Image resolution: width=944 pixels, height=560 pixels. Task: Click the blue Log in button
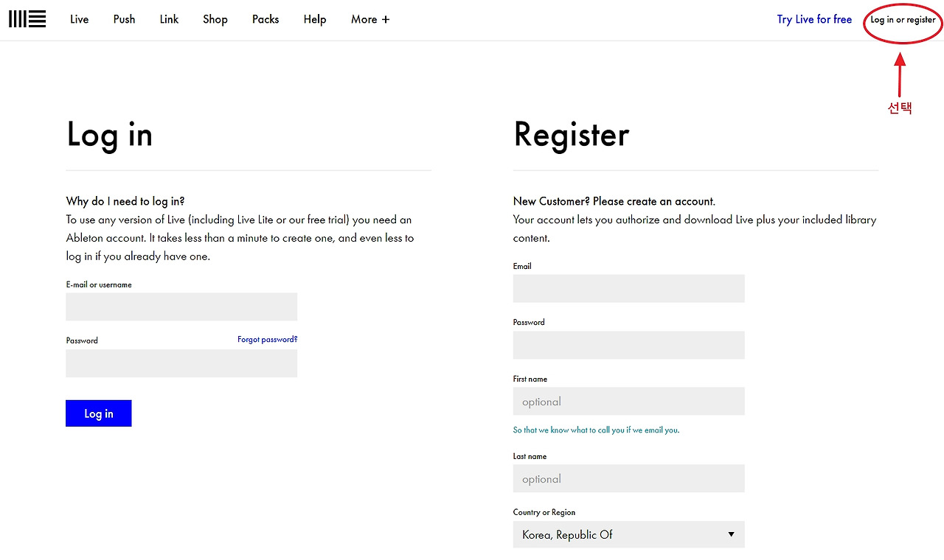pyautogui.click(x=99, y=413)
